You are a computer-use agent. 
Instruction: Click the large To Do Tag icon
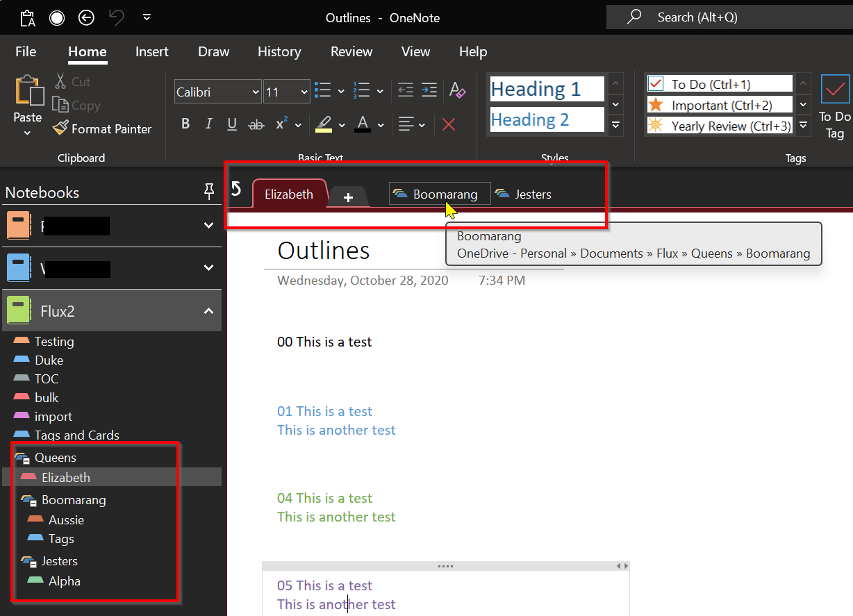[x=834, y=89]
